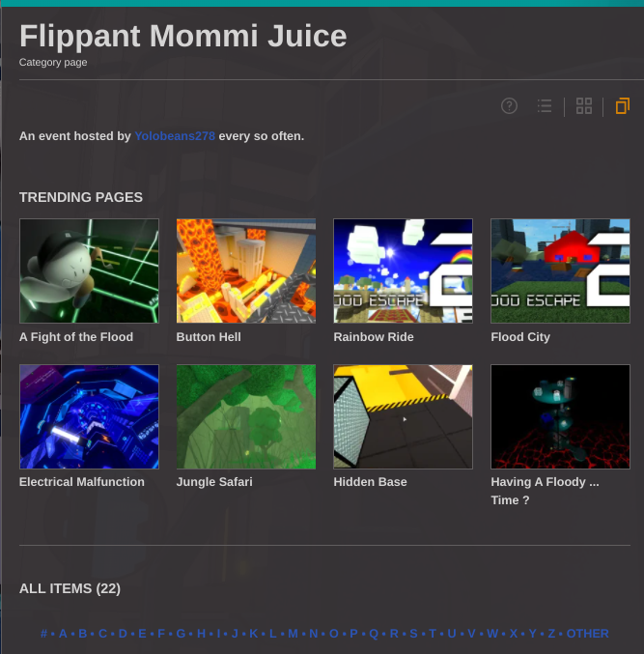Open the Rainbow Ride thumbnail image

click(x=403, y=270)
